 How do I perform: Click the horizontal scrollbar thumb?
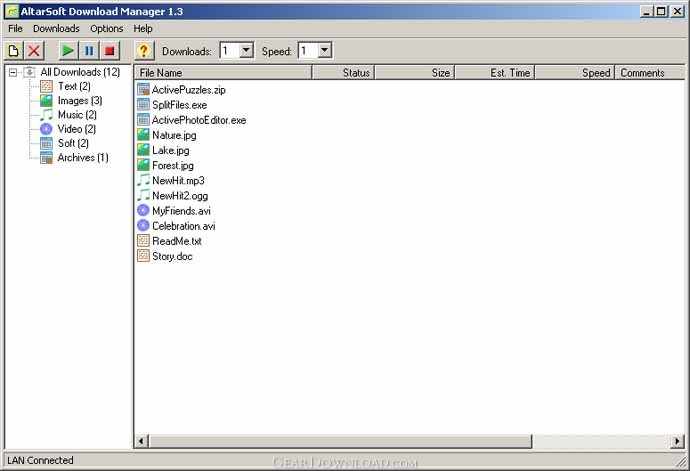[x=340, y=441]
